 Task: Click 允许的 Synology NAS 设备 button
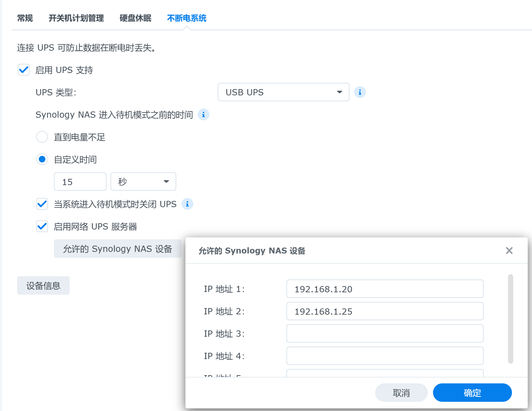(x=118, y=249)
